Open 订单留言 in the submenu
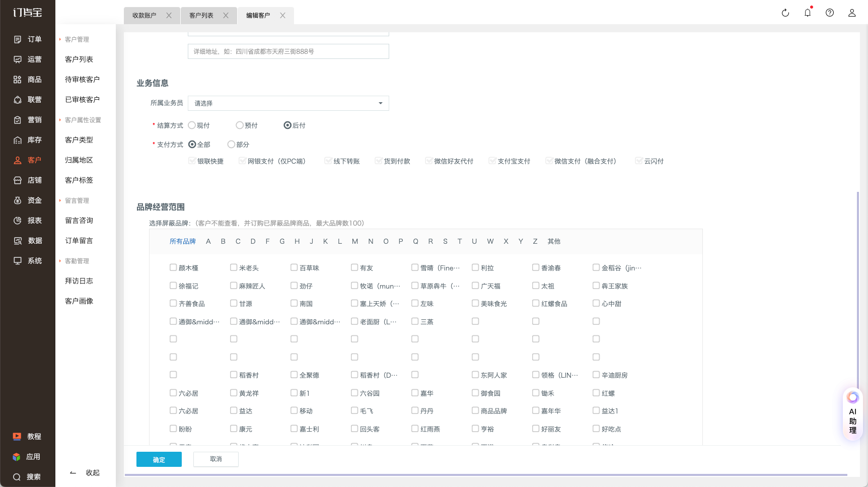The height and width of the screenshot is (487, 868). (x=79, y=241)
